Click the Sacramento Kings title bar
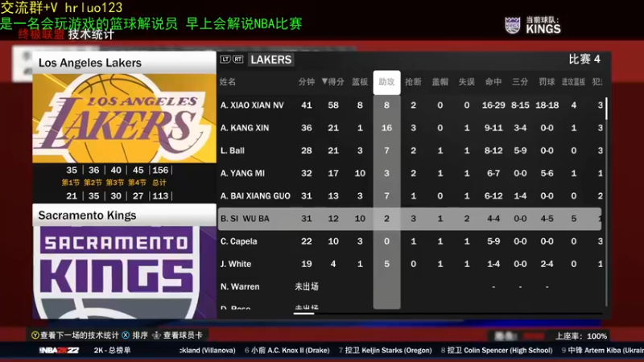Screen dimensions: 644x362 (x=125, y=215)
